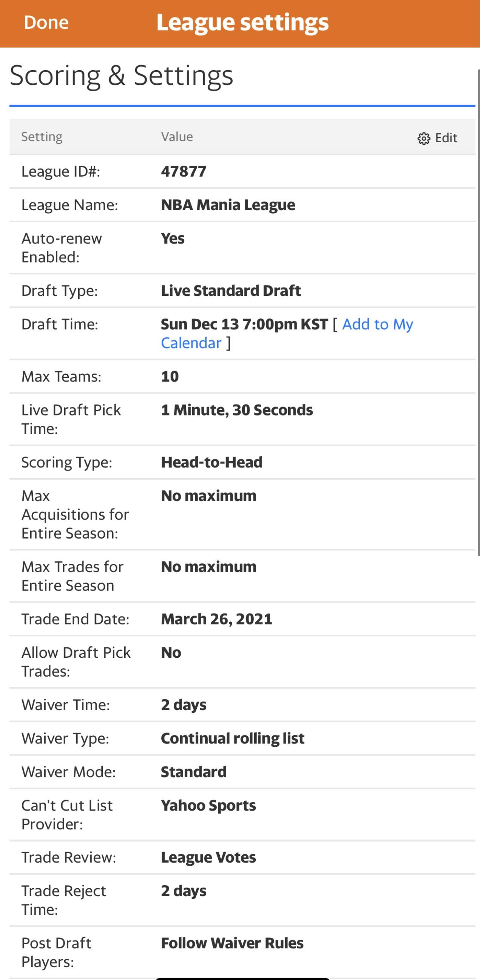Viewport: 480px width, 980px height.
Task: Click the 1 Minute, 30 Seconds pick time
Action: 236,410
